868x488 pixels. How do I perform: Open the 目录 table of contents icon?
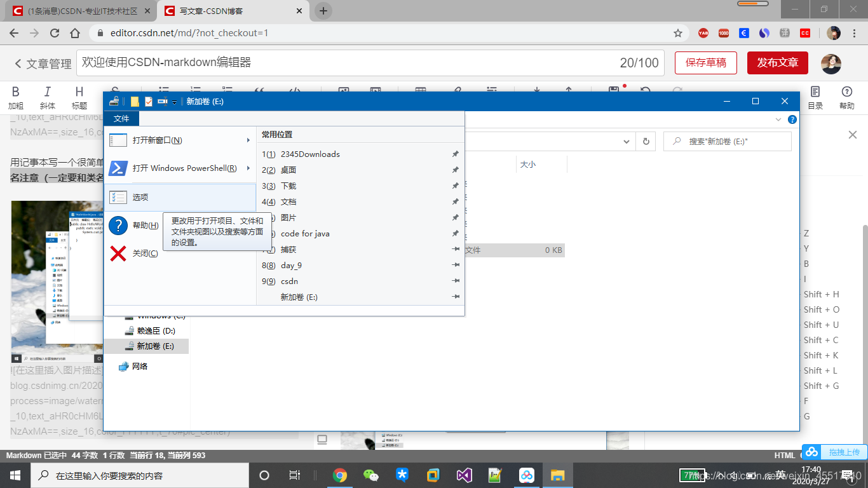815,91
